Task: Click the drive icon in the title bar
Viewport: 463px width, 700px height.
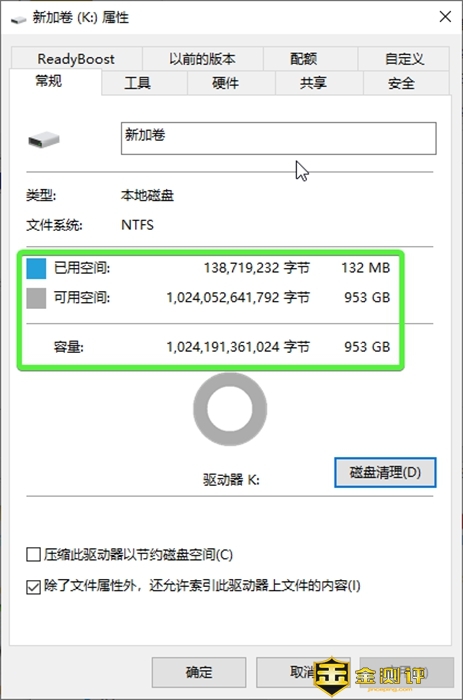Action: [x=18, y=19]
